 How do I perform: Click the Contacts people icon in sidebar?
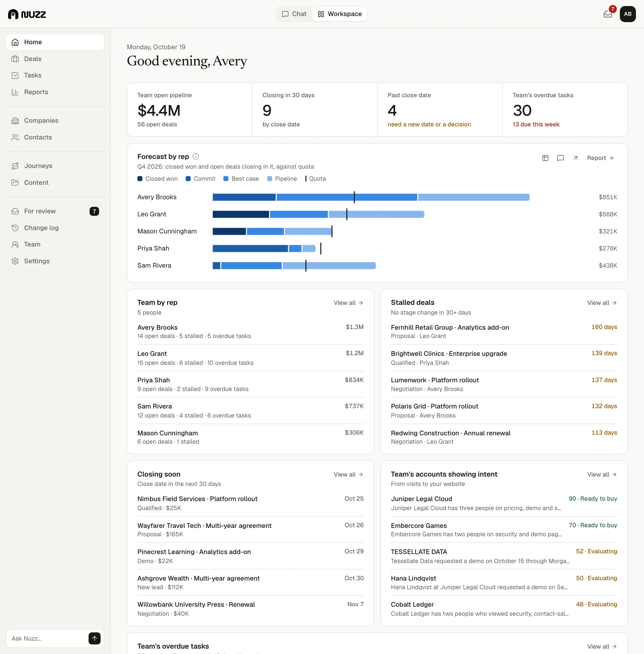(15, 137)
